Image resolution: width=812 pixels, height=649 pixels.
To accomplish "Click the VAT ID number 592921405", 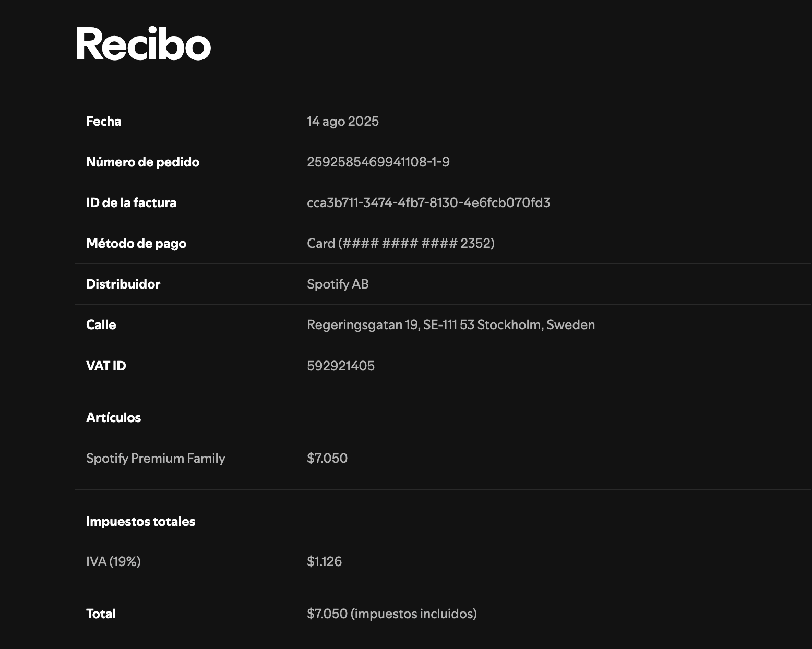I will [340, 366].
